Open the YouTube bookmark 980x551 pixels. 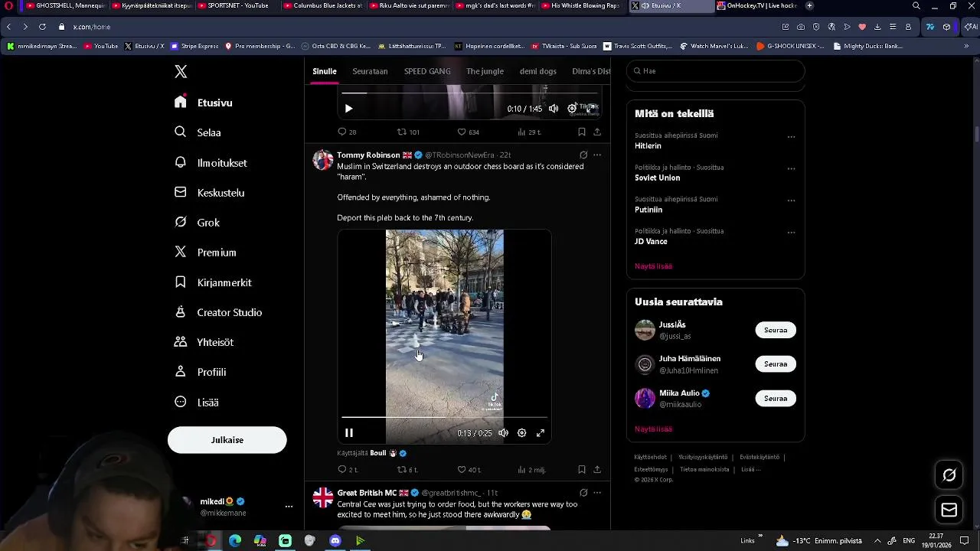101,46
